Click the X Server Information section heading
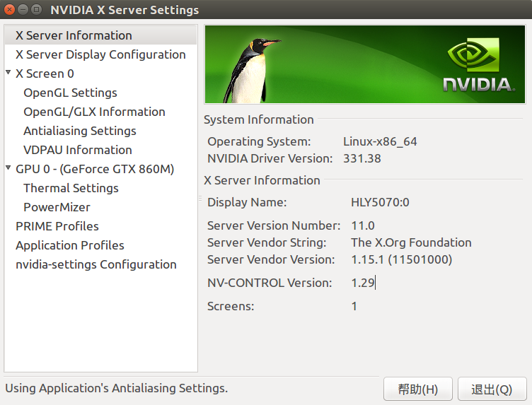 [x=262, y=180]
